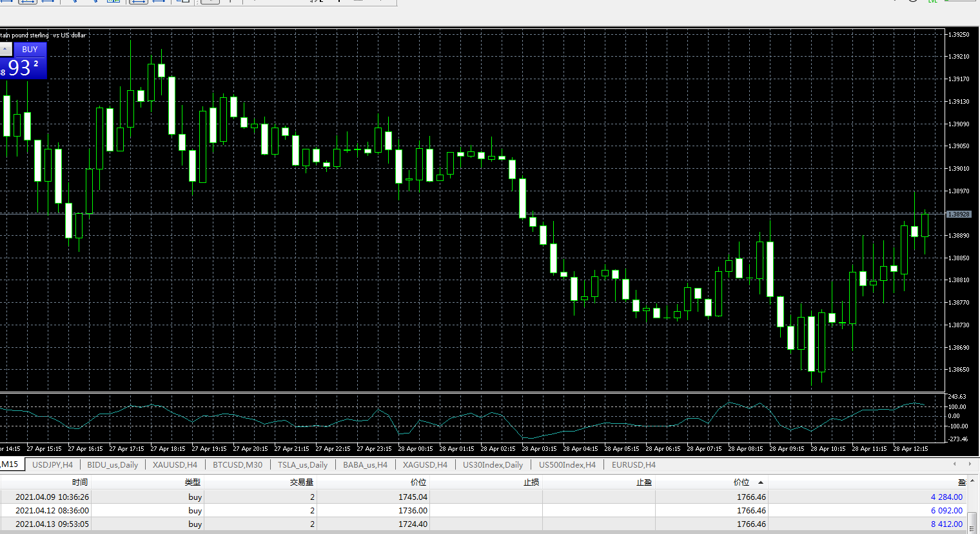This screenshot has height=534, width=980.
Task: Click the profit value 4 284.00
Action: click(946, 497)
